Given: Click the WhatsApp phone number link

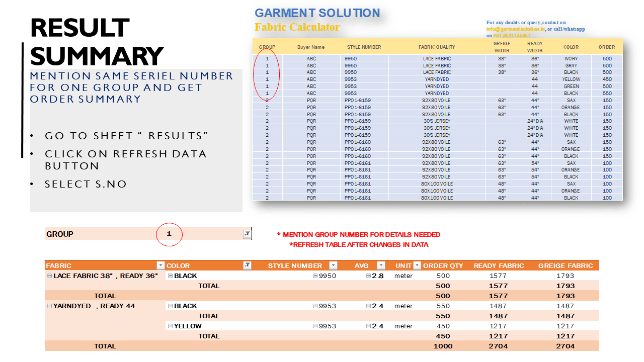Looking at the screenshot, I should [x=512, y=35].
